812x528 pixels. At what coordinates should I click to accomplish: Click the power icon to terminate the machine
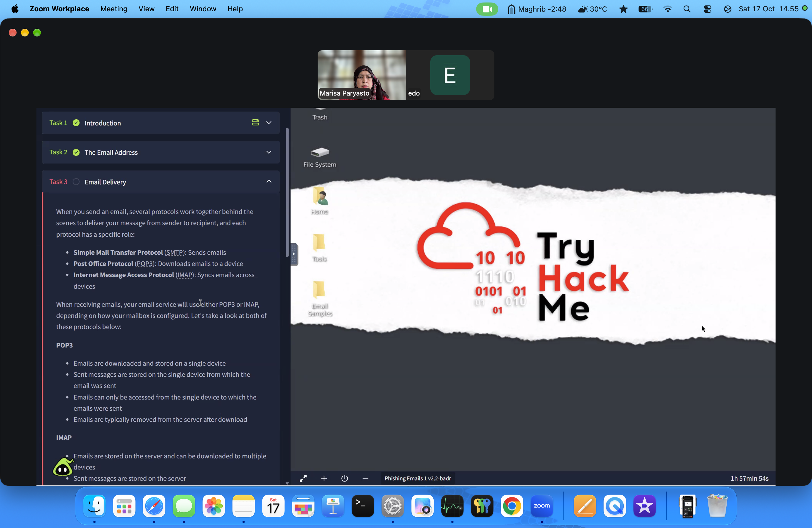pos(345,479)
